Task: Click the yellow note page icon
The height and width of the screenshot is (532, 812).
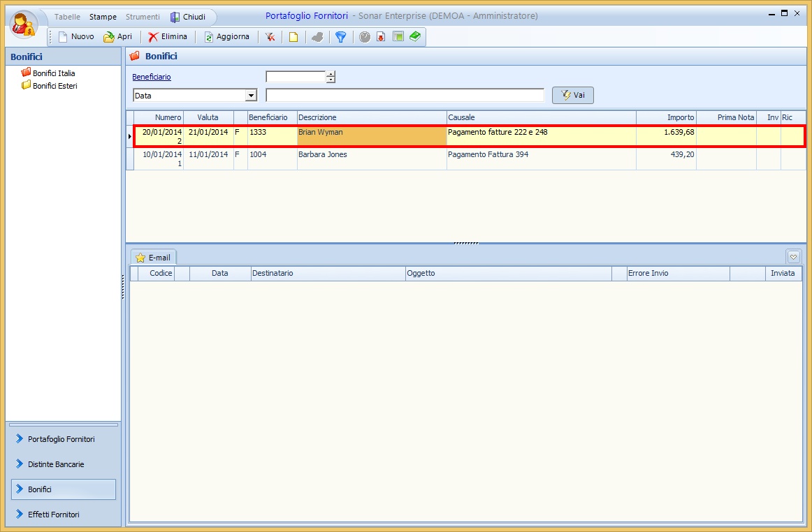Action: 293,37
